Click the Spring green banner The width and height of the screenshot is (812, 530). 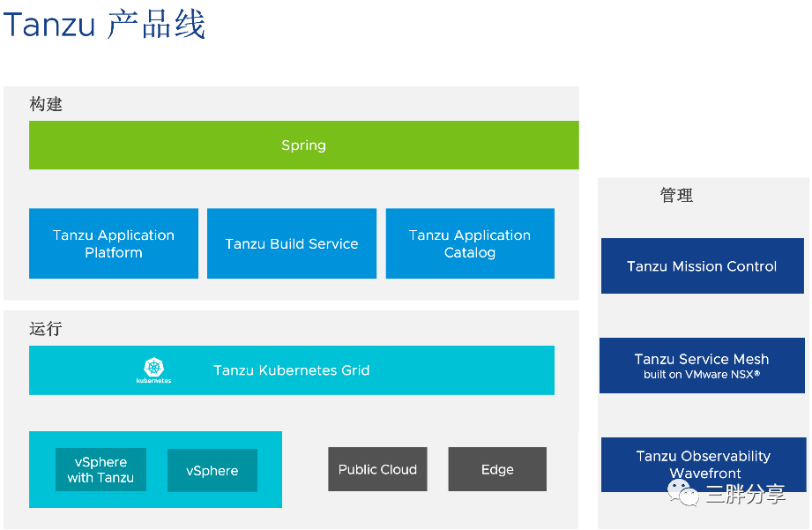pos(303,145)
